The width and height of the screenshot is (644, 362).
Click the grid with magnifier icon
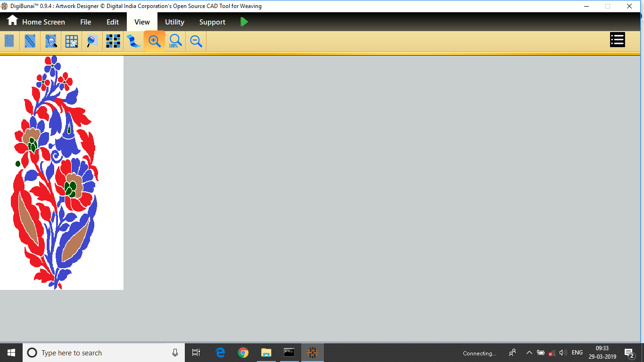[72, 41]
